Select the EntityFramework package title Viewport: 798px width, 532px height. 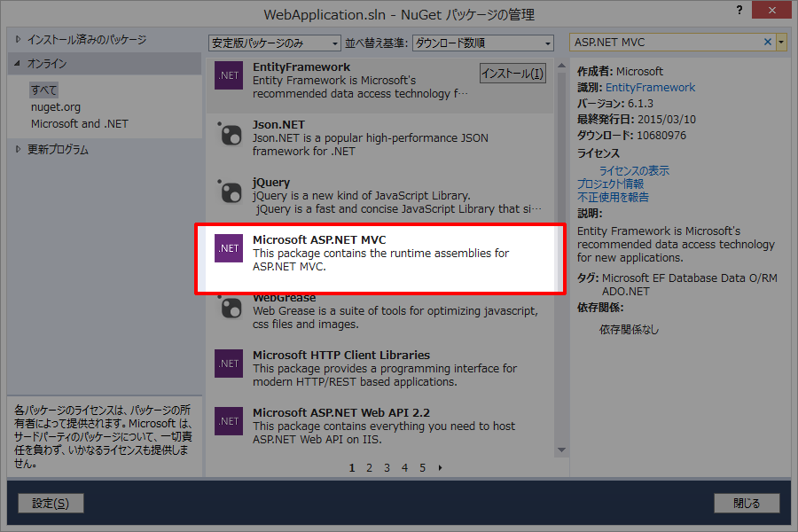pos(301,67)
